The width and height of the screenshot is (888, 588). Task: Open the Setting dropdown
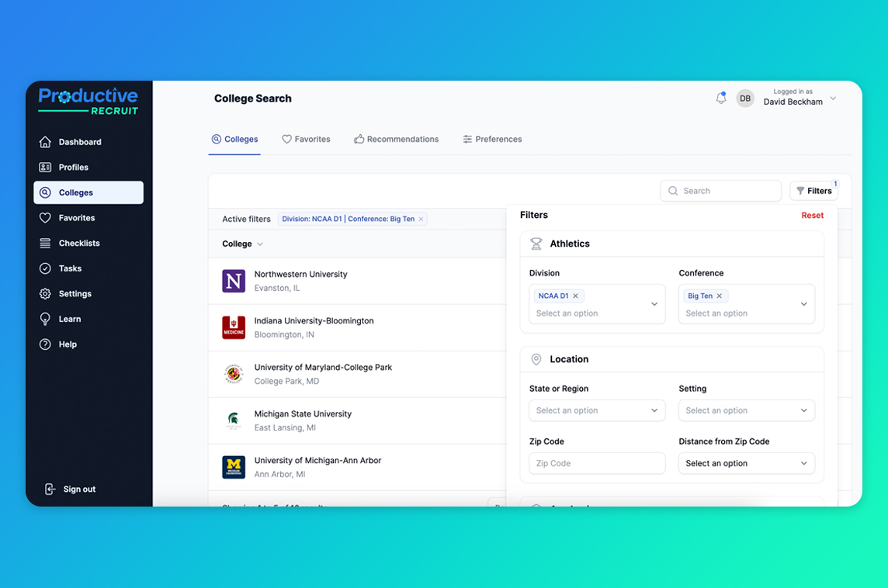click(x=747, y=410)
